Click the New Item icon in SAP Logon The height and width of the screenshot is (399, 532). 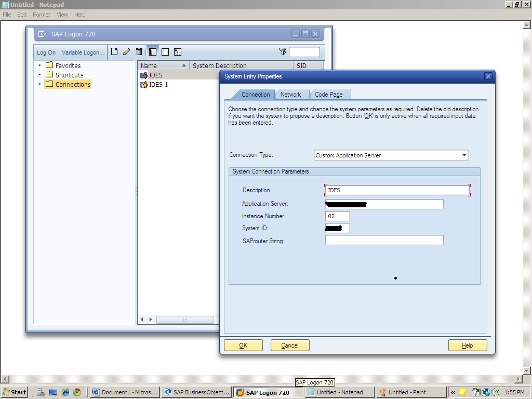[x=114, y=51]
